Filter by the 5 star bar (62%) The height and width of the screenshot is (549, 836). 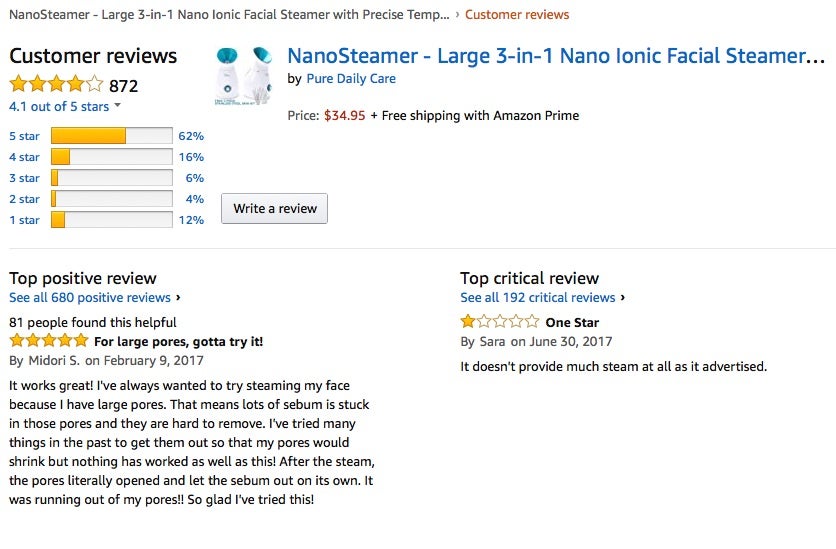pyautogui.click(x=111, y=136)
